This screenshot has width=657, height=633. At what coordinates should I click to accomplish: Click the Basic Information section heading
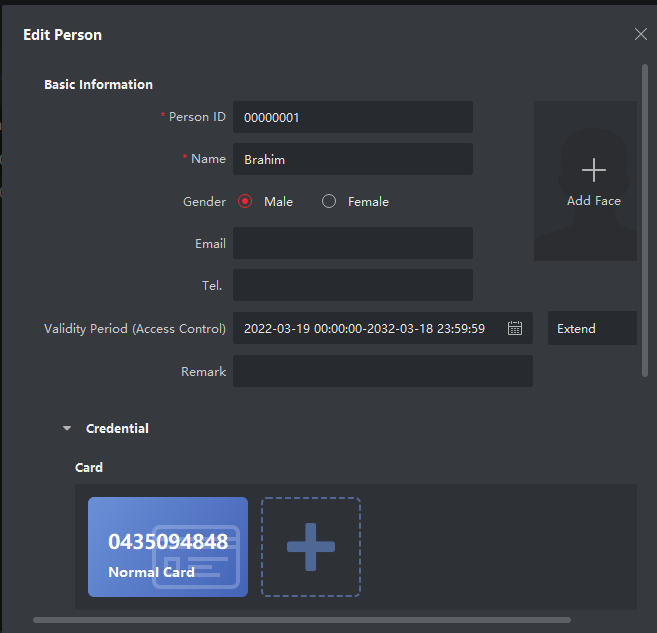point(98,85)
